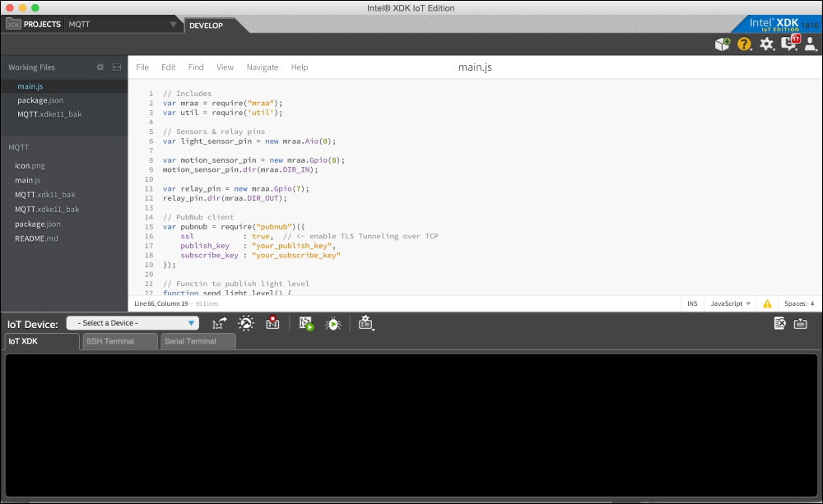823x504 pixels.
Task: Open the JavaScript language dropdown
Action: (730, 303)
